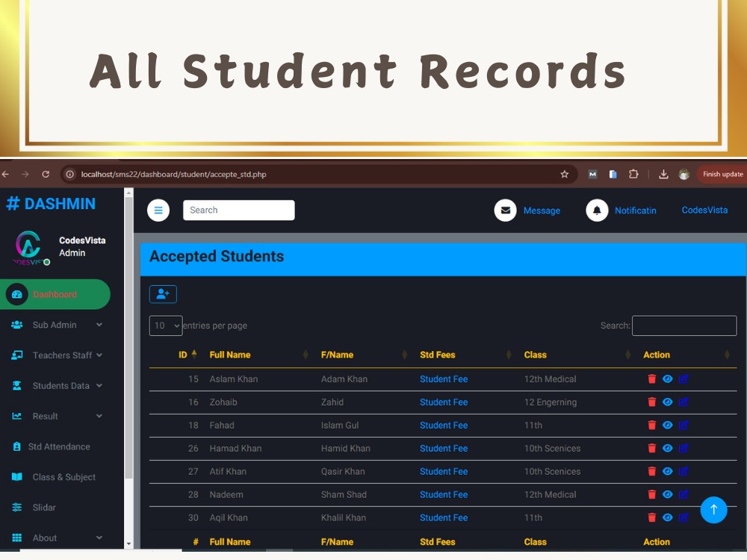Screen dimensions: 747x560
Task: Open Student Fee for Nadeem
Action: point(444,494)
